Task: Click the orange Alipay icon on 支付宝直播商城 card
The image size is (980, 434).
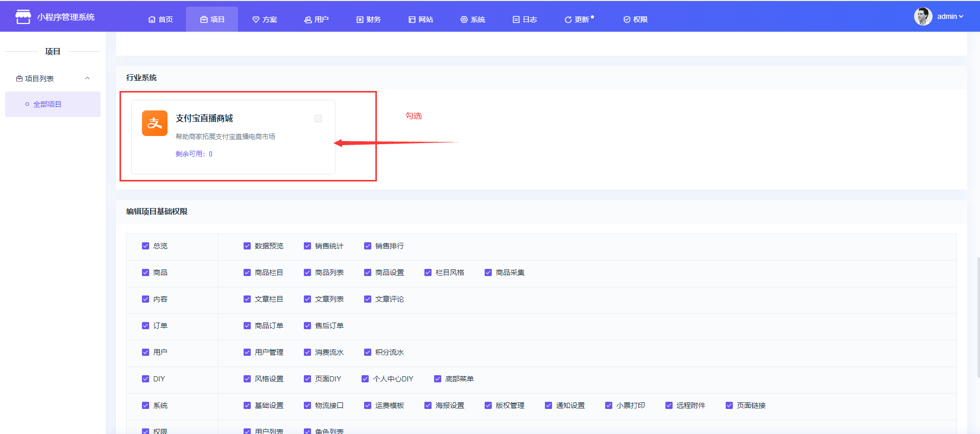Action: (x=154, y=123)
